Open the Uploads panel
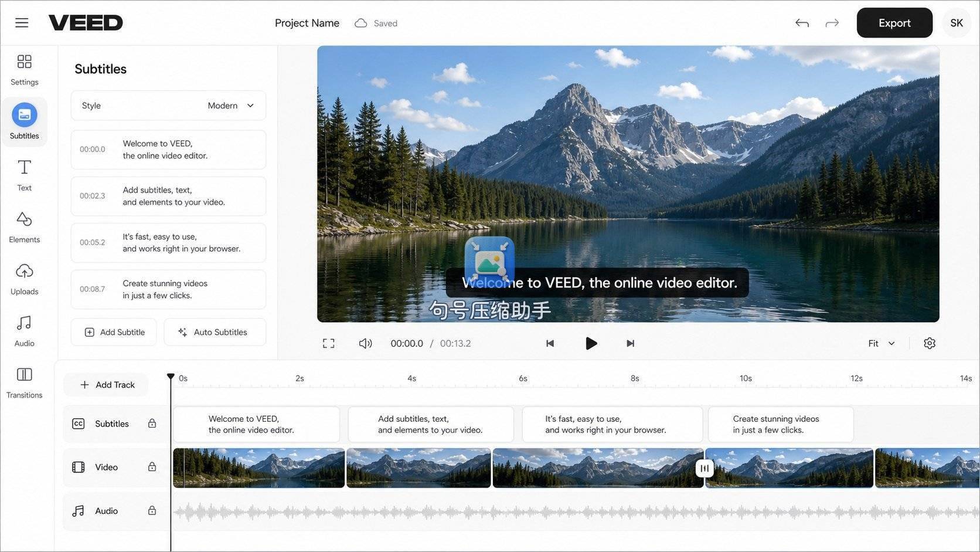The image size is (980, 552). click(24, 279)
